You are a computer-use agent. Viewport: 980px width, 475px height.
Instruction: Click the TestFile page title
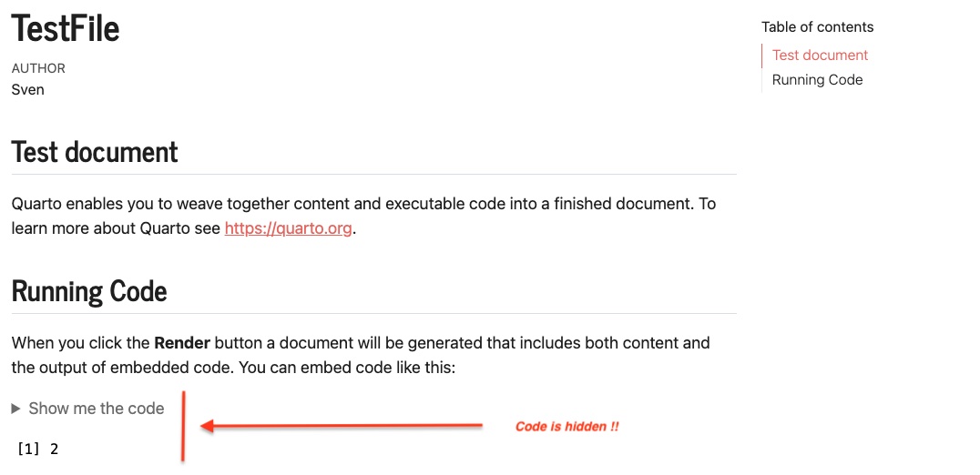pyautogui.click(x=65, y=28)
